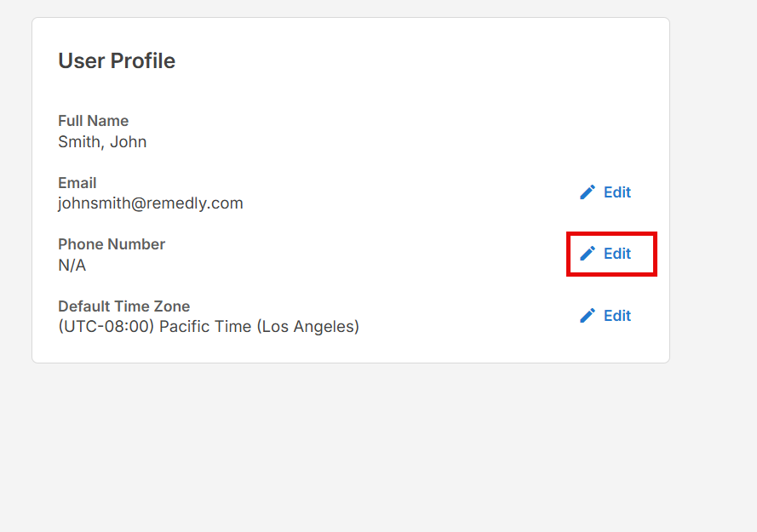Click the name value Smith, John
Screen dimensions: 757x532
pos(102,142)
